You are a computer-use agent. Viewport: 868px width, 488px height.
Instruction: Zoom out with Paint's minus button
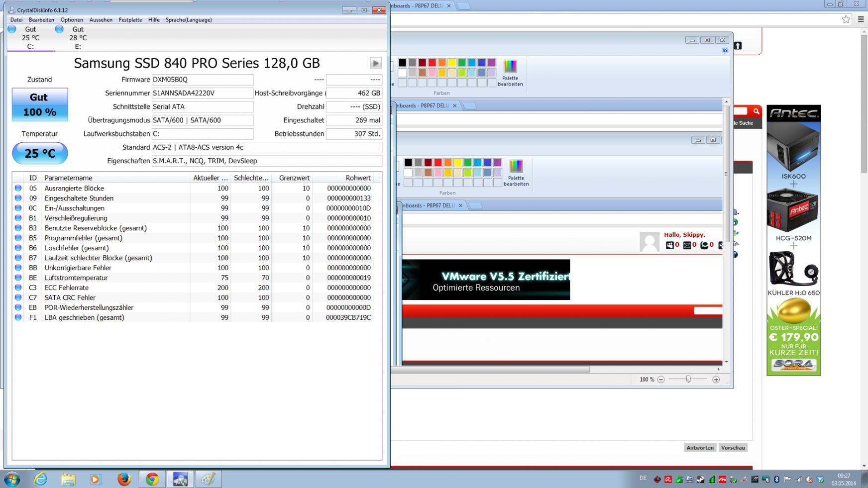click(x=661, y=380)
